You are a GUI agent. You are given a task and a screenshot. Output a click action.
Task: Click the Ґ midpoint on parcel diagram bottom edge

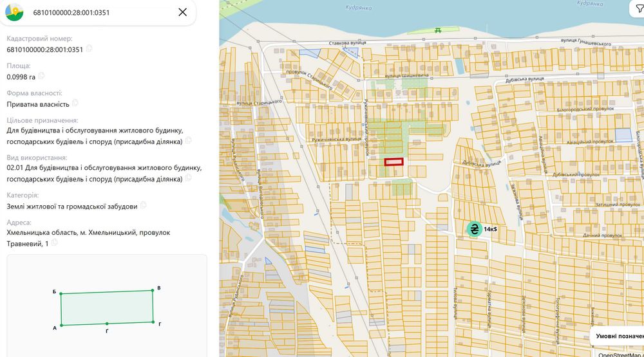(x=107, y=324)
